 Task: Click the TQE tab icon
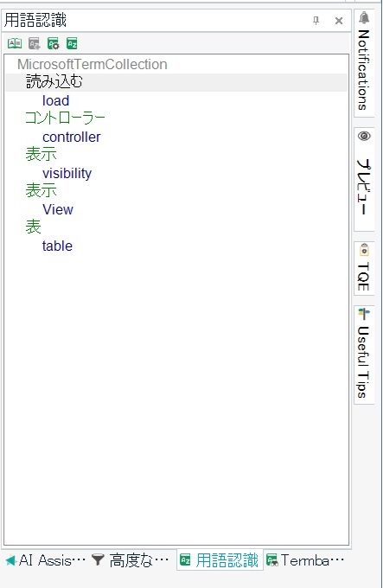pos(364,250)
